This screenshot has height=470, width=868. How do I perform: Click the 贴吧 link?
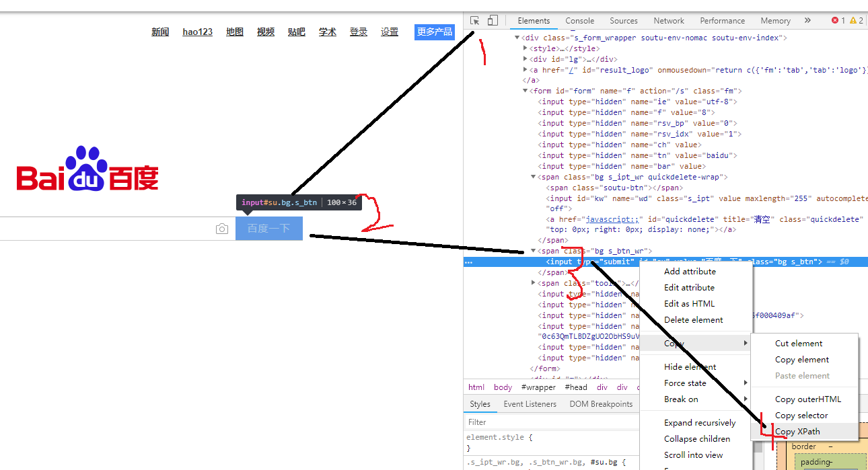click(x=297, y=32)
